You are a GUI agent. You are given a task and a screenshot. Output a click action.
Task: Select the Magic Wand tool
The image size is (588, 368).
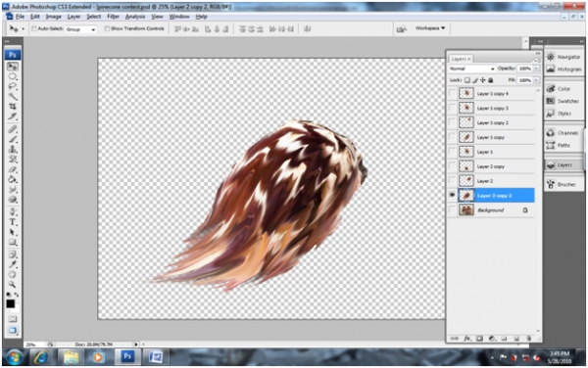(x=13, y=97)
